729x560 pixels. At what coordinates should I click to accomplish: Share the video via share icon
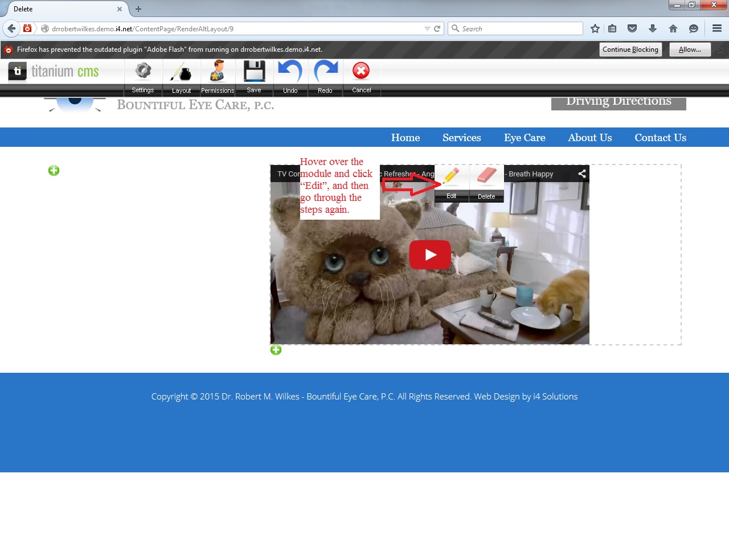[582, 174]
